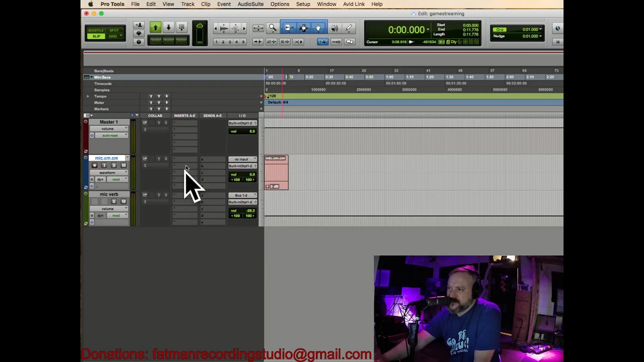Click the horizontal zoom toggle arrows icon
Image resolution: width=644 pixels, height=362 pixels.
258,28
